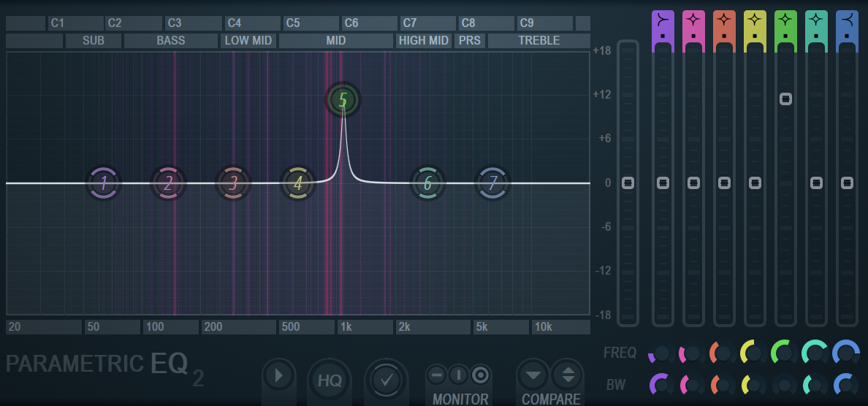Viewport: 868px width, 406px height.
Task: Click the 10k frequency label
Action: [561, 327]
